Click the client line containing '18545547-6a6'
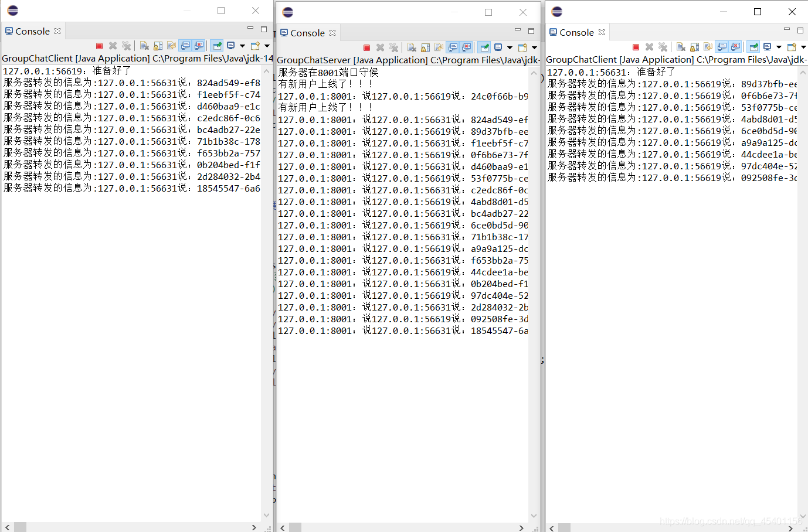The width and height of the screenshot is (808, 532). coord(131,188)
